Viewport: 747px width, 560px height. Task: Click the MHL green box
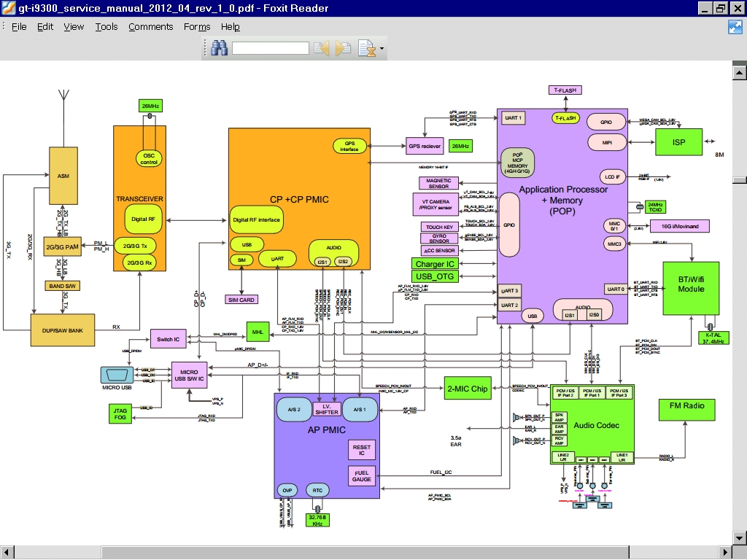[x=258, y=332]
